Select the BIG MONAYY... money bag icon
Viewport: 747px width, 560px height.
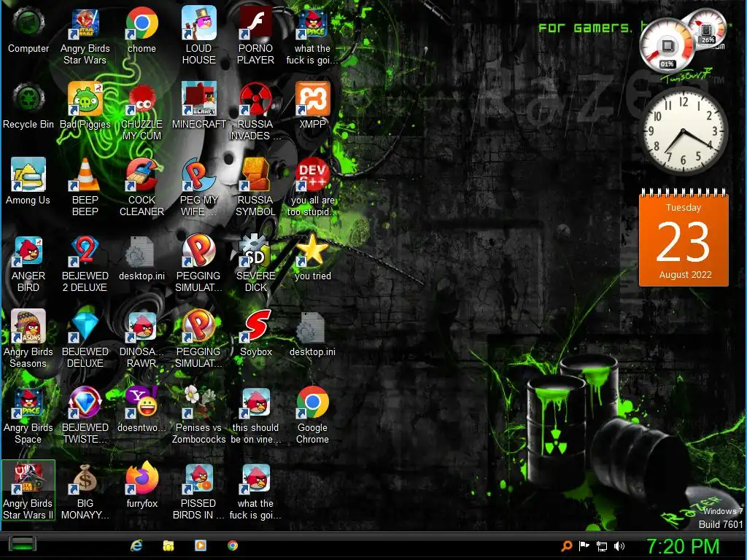[85, 491]
